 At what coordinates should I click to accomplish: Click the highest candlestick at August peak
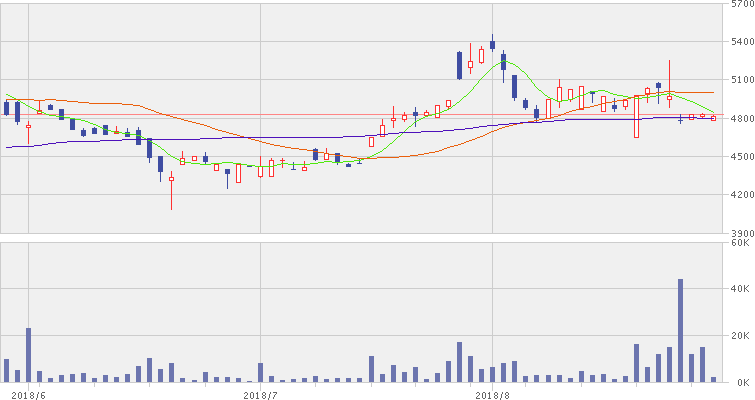pos(493,44)
